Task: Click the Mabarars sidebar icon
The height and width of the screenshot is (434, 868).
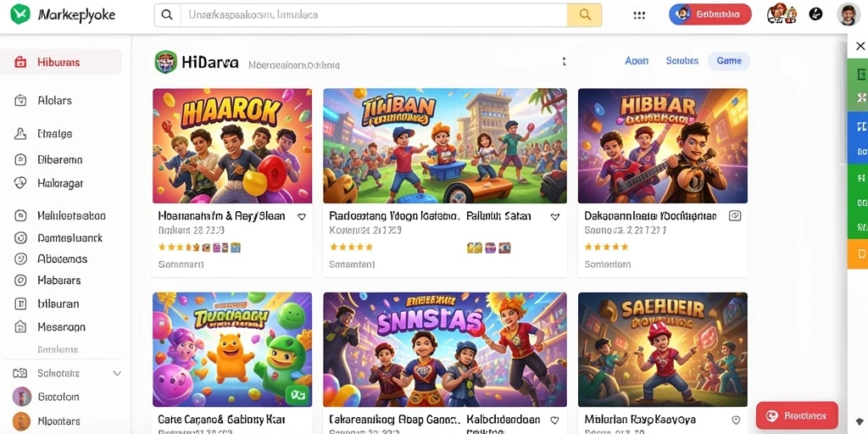Action: point(20,280)
